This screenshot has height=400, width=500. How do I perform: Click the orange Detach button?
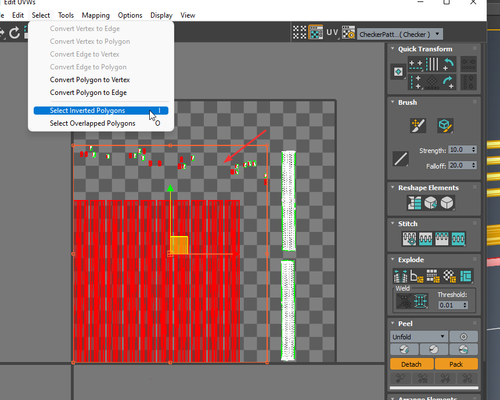coord(412,364)
